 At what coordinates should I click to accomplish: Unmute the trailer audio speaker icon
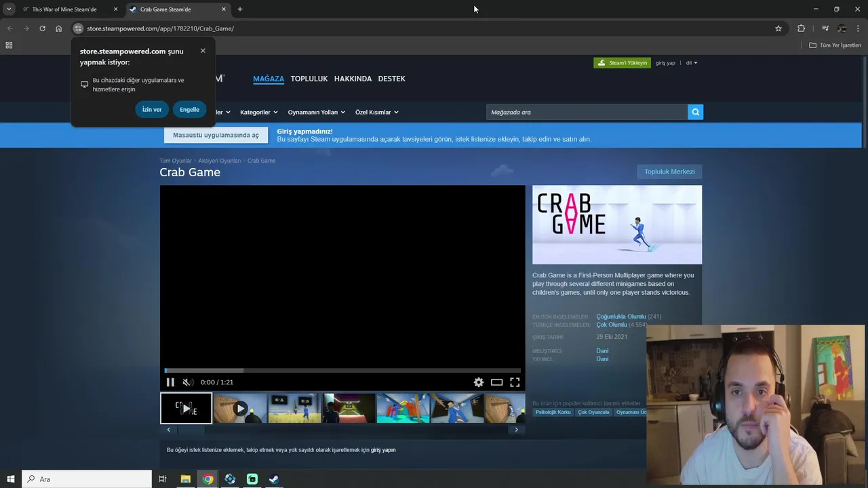point(188,382)
